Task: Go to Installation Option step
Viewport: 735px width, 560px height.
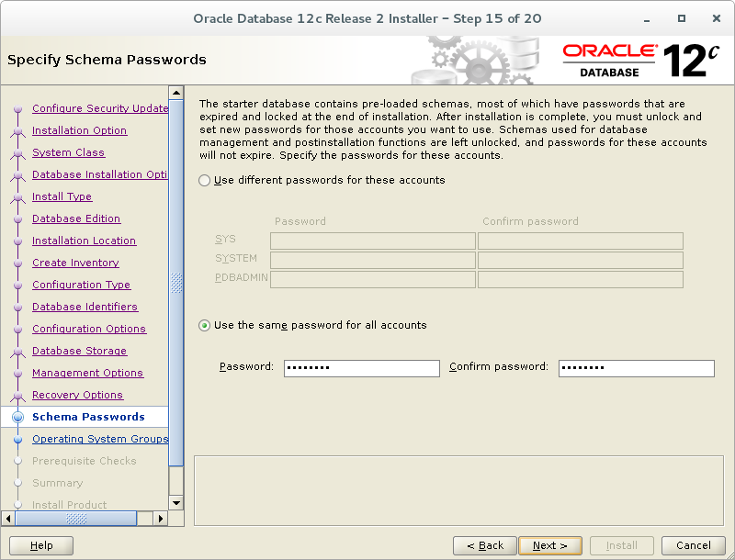Action: (79, 130)
